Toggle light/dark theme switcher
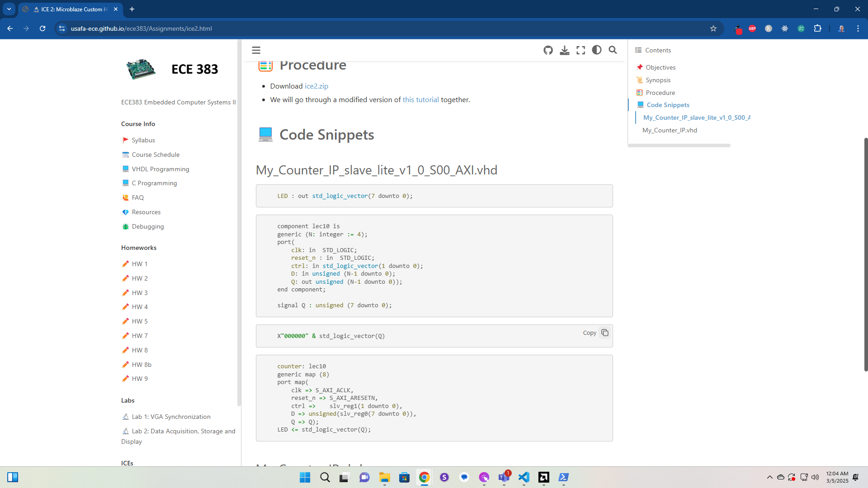This screenshot has width=868, height=488. click(x=597, y=50)
